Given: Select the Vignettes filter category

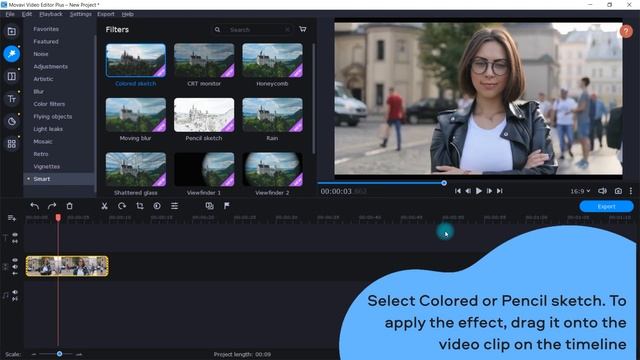Looking at the screenshot, I should click(x=47, y=167).
